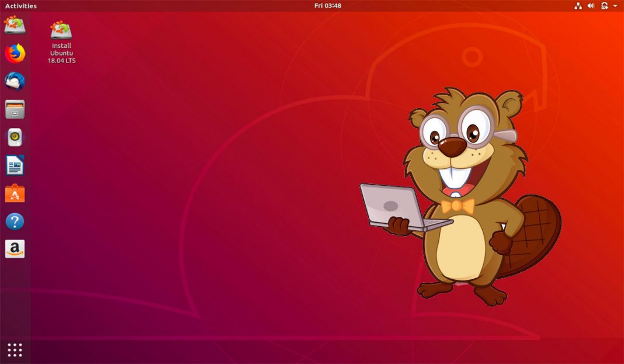Expand the system status menu chevron
This screenshot has height=364, width=624.
614,5
